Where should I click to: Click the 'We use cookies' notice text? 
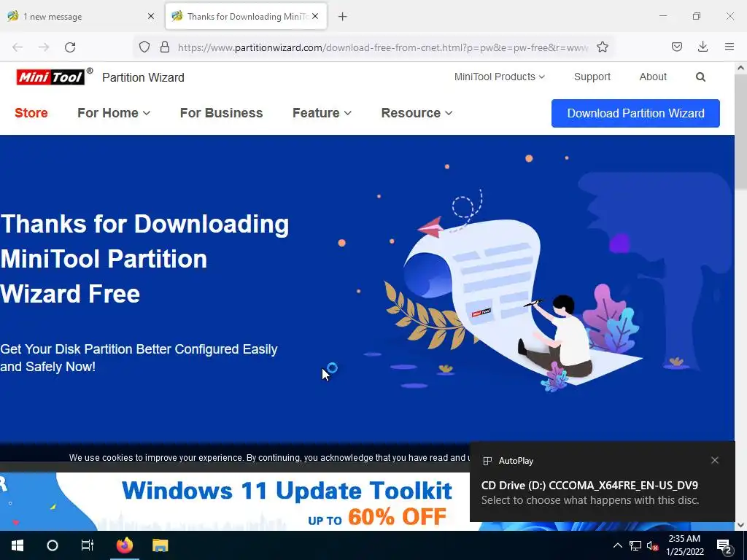(268, 458)
